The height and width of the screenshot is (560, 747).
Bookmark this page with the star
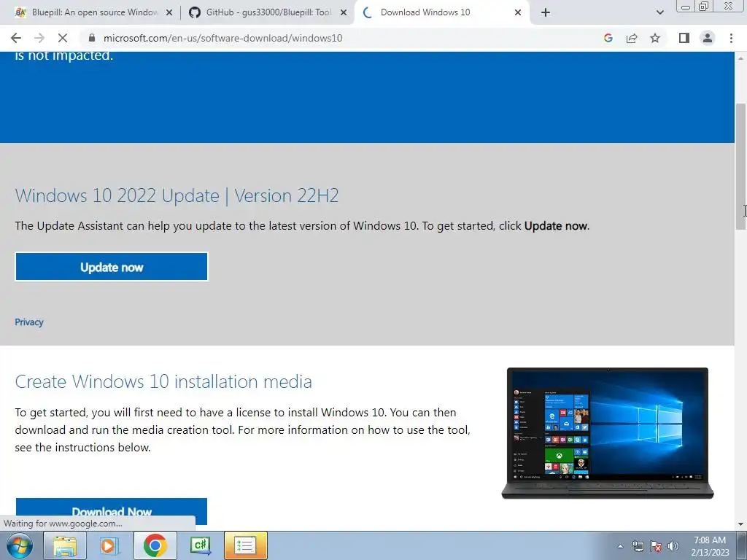(x=655, y=38)
